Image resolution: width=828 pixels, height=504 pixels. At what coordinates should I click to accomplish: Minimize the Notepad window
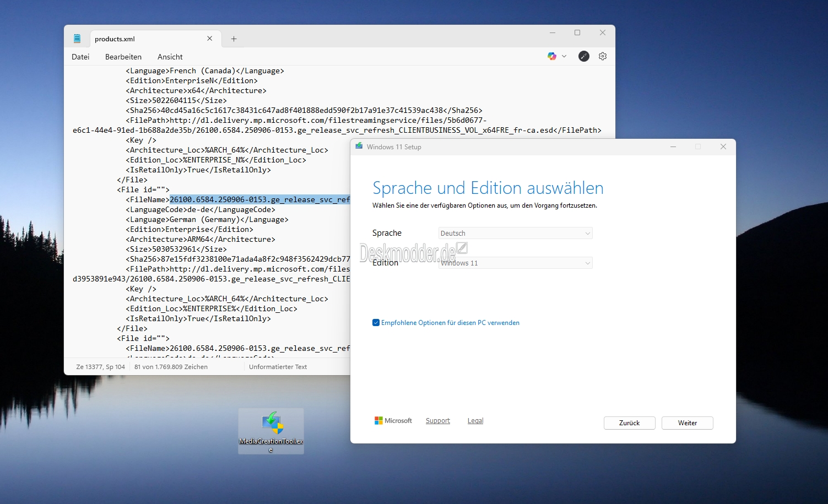[x=552, y=33]
